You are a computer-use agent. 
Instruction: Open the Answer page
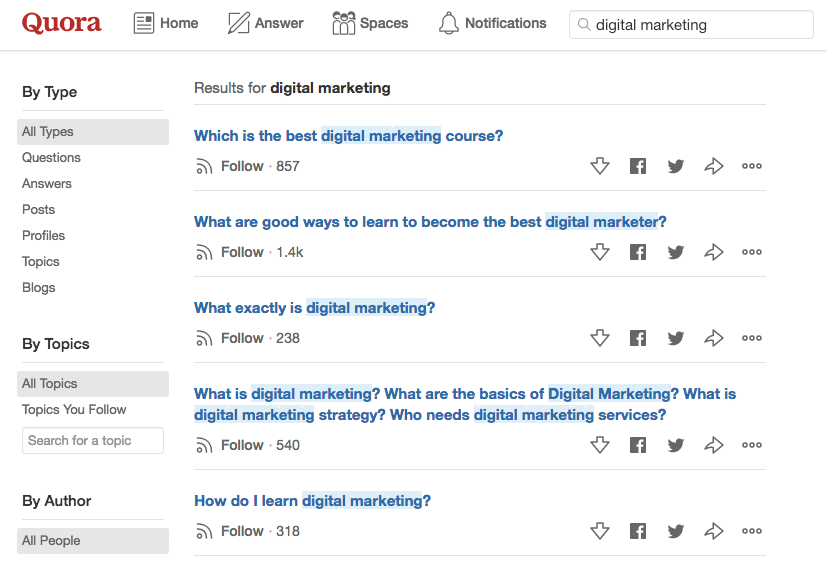(265, 23)
